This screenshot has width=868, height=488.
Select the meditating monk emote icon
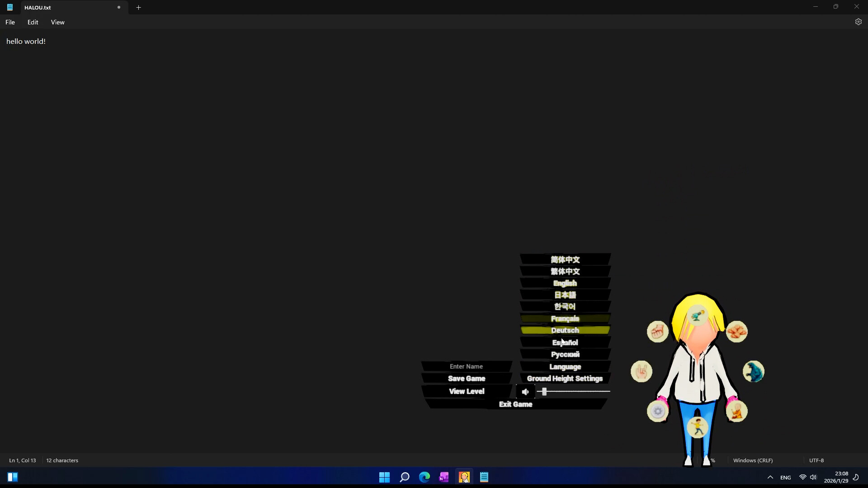coord(737,410)
